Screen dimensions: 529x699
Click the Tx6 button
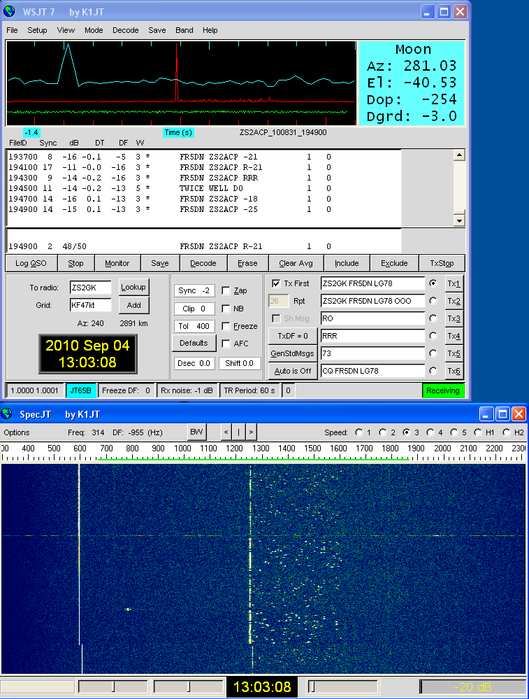(x=454, y=371)
